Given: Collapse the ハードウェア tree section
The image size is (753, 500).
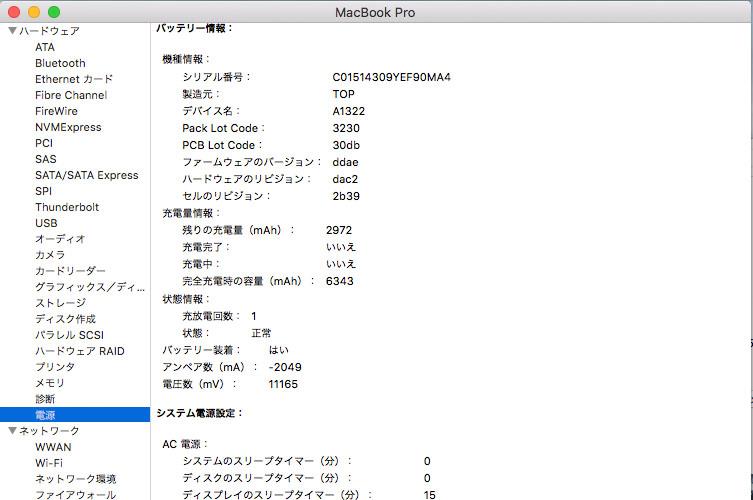Looking at the screenshot, I should click(x=12, y=31).
